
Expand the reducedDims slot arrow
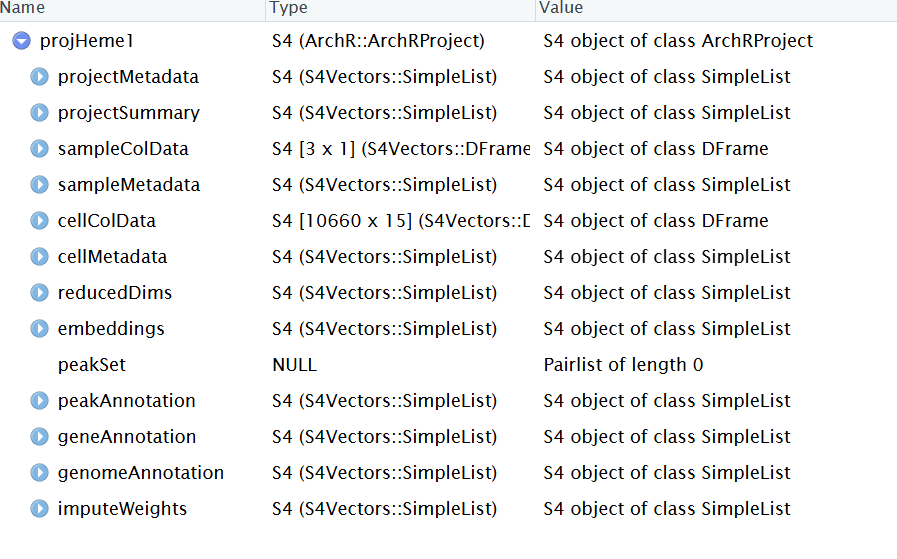tap(39, 293)
